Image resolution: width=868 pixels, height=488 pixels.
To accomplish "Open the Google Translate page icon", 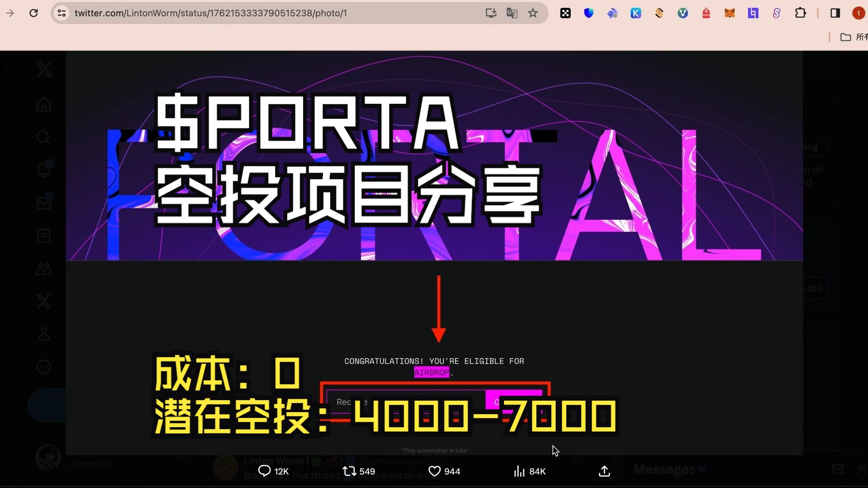I will [x=512, y=13].
